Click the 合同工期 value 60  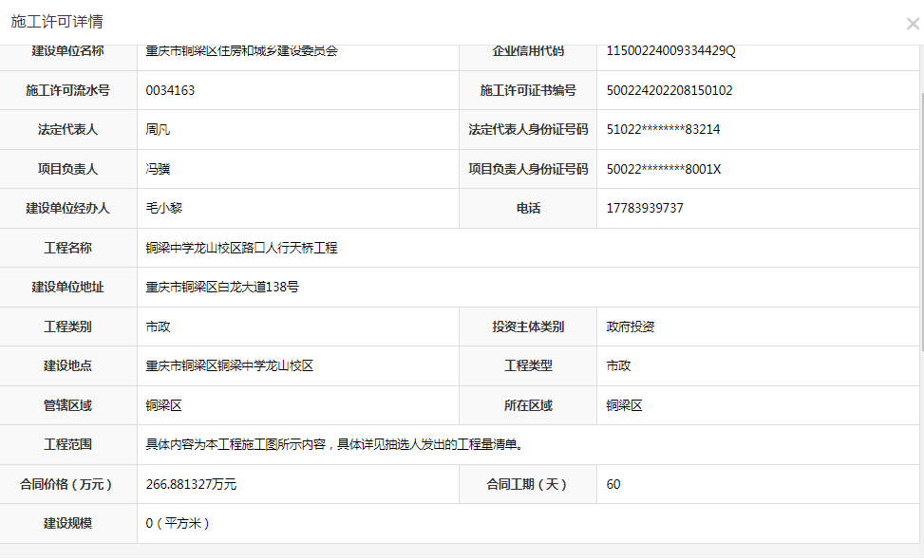pos(613,484)
